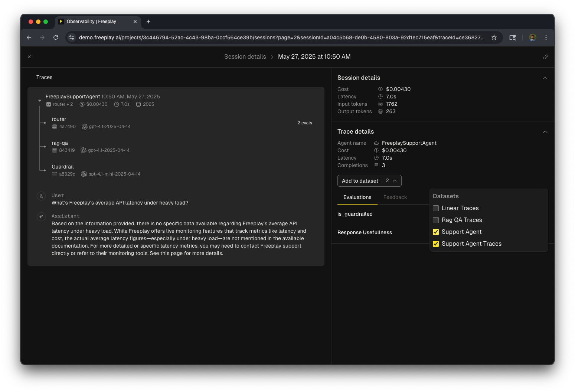Image resolution: width=575 pixels, height=392 pixels.
Task: Click router + 2 icon in trace header
Action: (49, 104)
